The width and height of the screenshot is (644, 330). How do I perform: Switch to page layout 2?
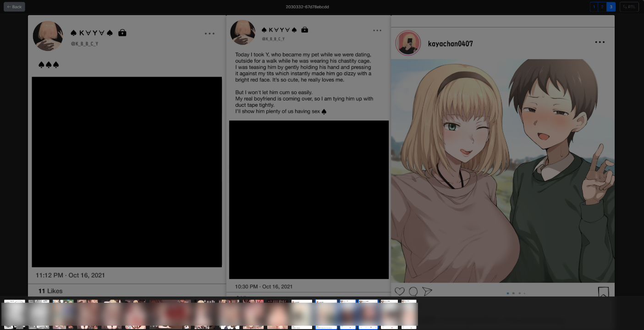pos(602,7)
